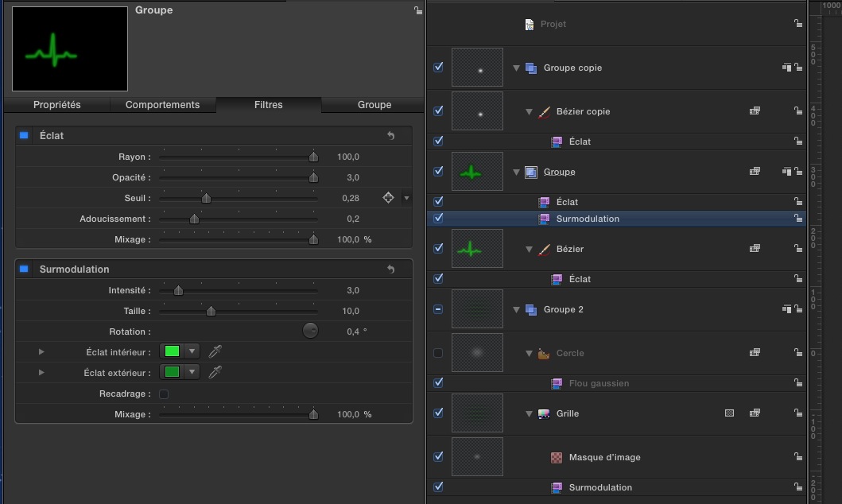The image size is (842, 504).
Task: Hide the Groupe copie layer via its checkbox
Action: point(438,68)
